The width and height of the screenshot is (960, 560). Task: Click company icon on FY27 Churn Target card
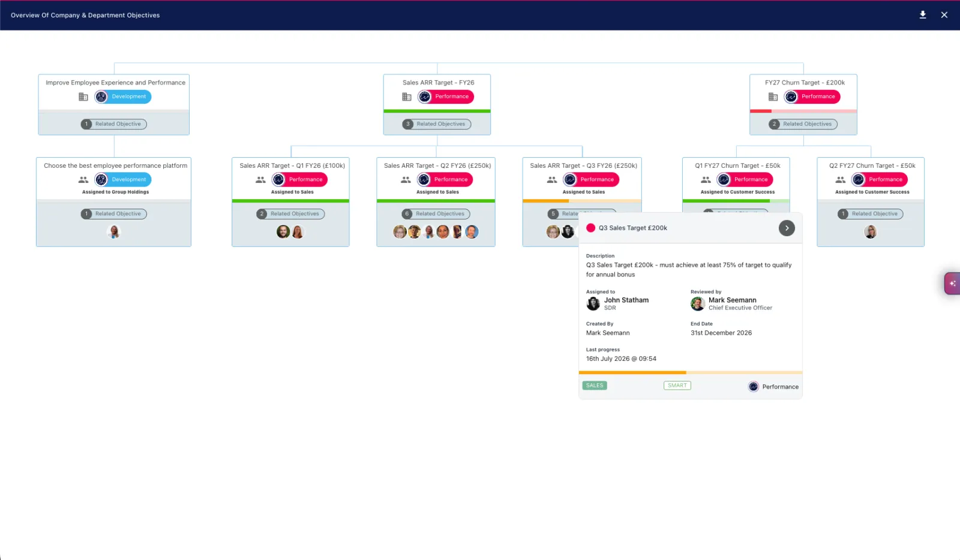773,97
